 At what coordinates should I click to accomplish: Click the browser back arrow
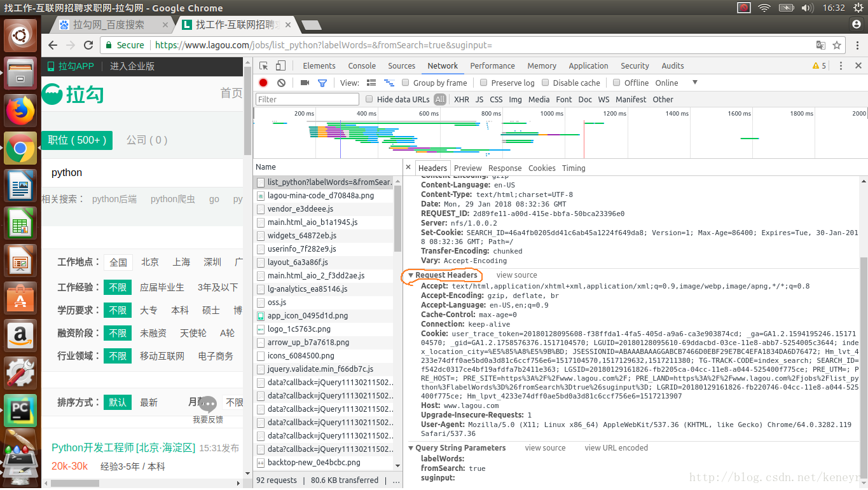[53, 45]
